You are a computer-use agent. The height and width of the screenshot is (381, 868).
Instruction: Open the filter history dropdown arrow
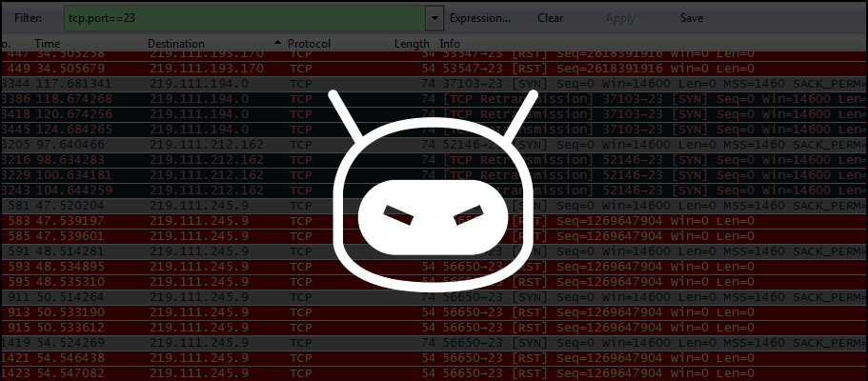[434, 18]
